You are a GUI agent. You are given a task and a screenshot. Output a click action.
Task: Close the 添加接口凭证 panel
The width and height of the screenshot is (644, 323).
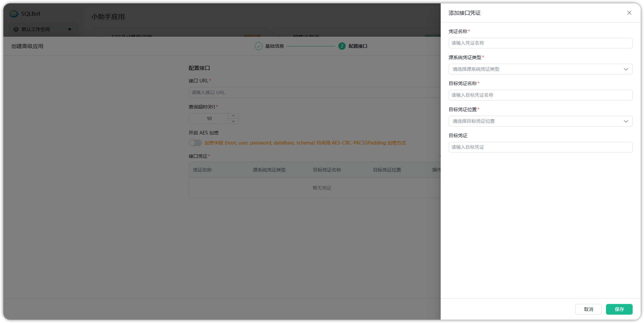click(629, 13)
